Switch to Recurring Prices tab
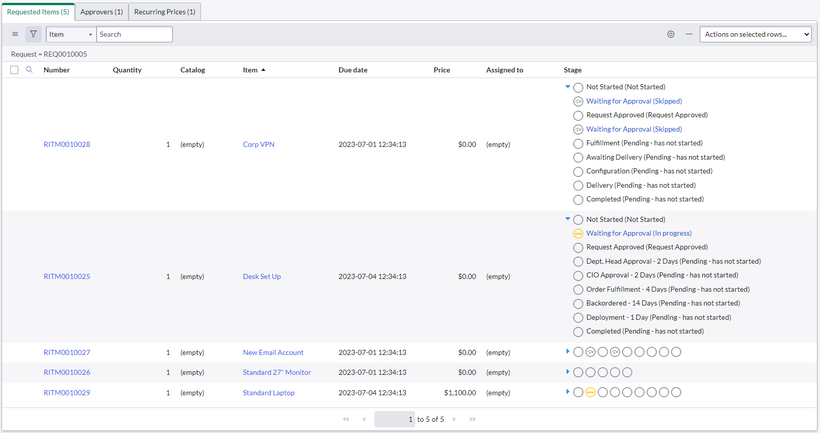The image size is (820, 433). click(165, 12)
